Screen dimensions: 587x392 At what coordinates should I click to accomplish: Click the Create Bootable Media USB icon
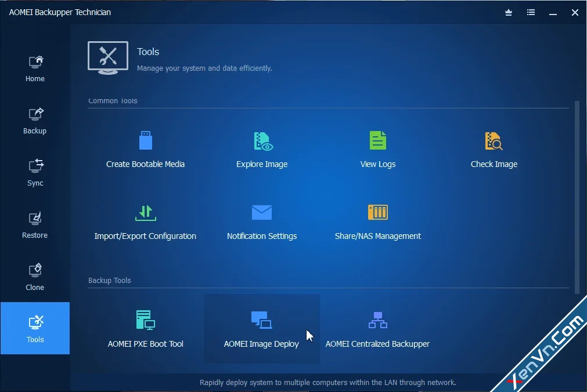[146, 141]
